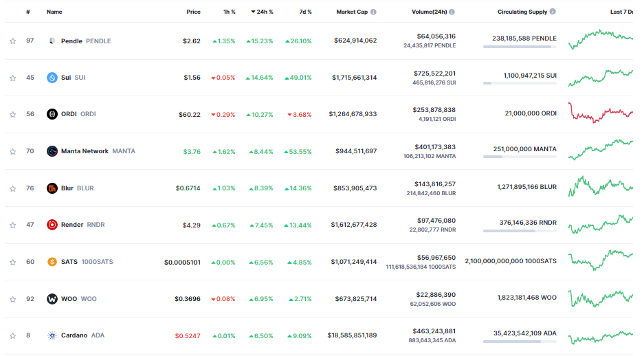The image size is (644, 356).
Task: Click ORDI 7d change 3.68%
Action: click(x=300, y=115)
